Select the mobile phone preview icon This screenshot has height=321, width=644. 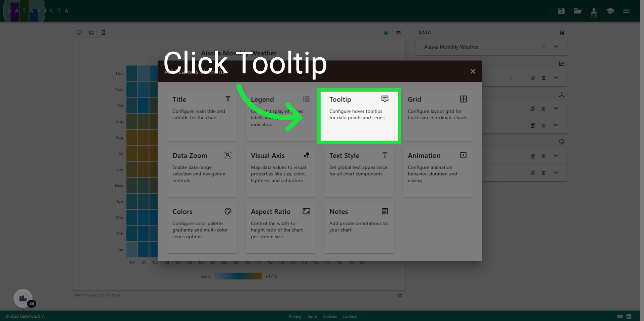(x=103, y=33)
